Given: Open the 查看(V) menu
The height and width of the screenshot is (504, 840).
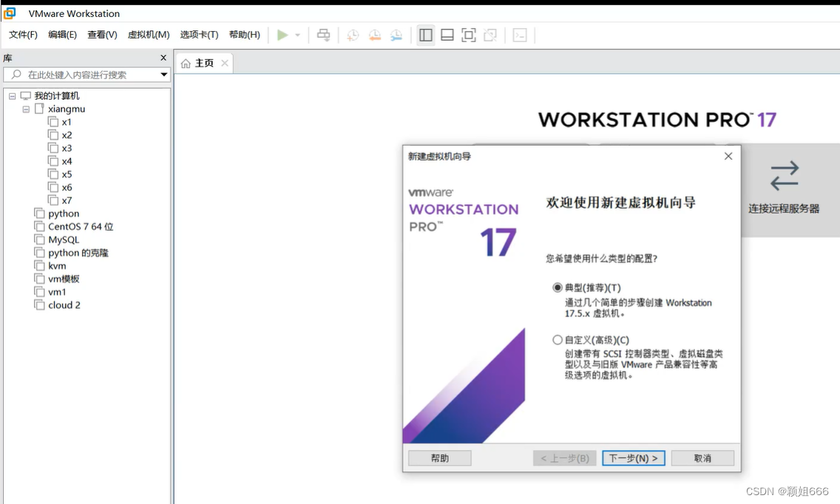Looking at the screenshot, I should [102, 35].
